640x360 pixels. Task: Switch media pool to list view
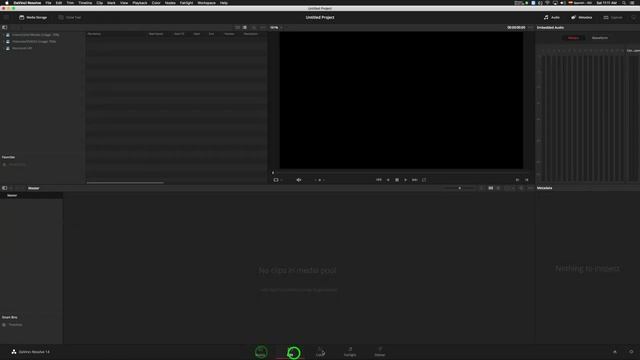[498, 188]
